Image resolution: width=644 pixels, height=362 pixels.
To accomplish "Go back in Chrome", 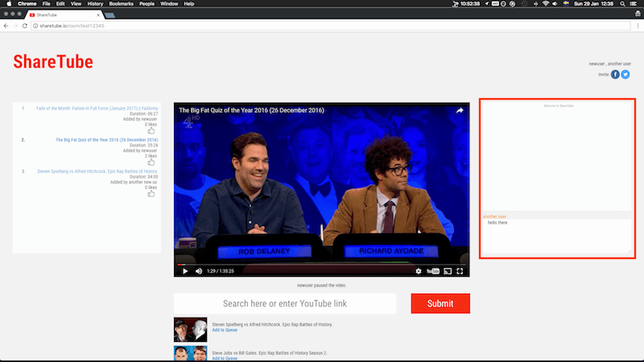I will pyautogui.click(x=6, y=26).
